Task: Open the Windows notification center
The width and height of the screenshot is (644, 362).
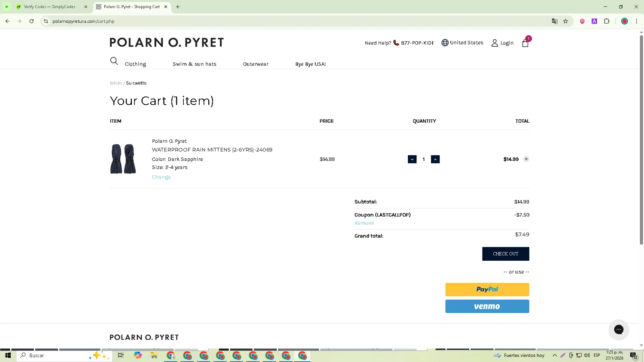Action: (x=634, y=355)
